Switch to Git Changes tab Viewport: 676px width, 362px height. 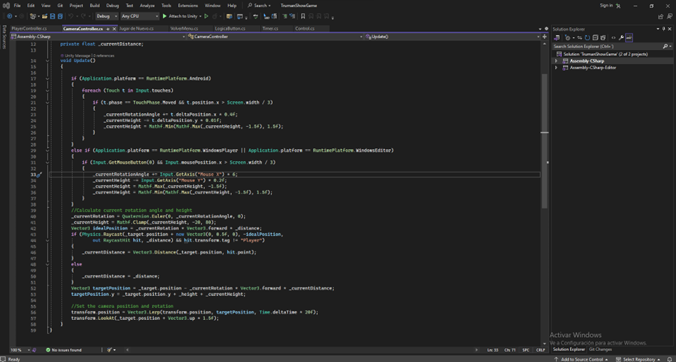click(600, 350)
